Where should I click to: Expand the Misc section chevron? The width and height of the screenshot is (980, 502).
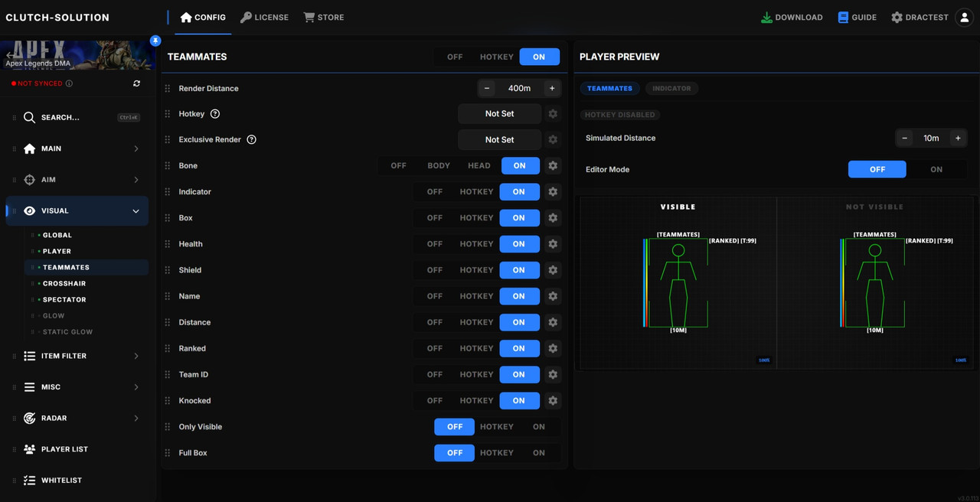[136, 387]
